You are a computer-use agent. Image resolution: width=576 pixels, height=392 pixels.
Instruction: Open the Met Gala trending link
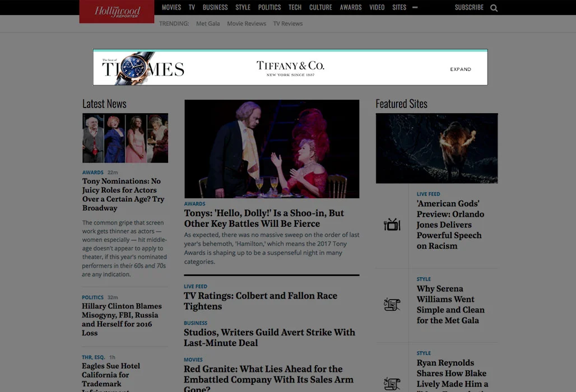(208, 24)
